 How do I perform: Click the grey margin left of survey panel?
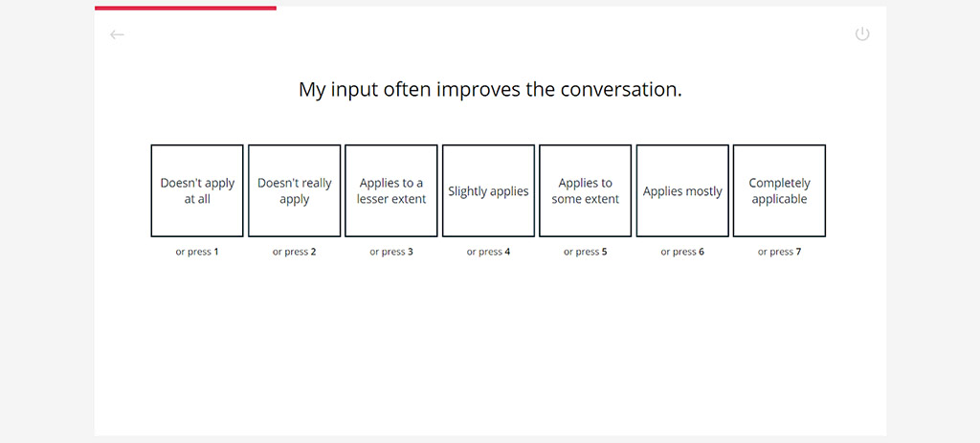(x=46, y=220)
